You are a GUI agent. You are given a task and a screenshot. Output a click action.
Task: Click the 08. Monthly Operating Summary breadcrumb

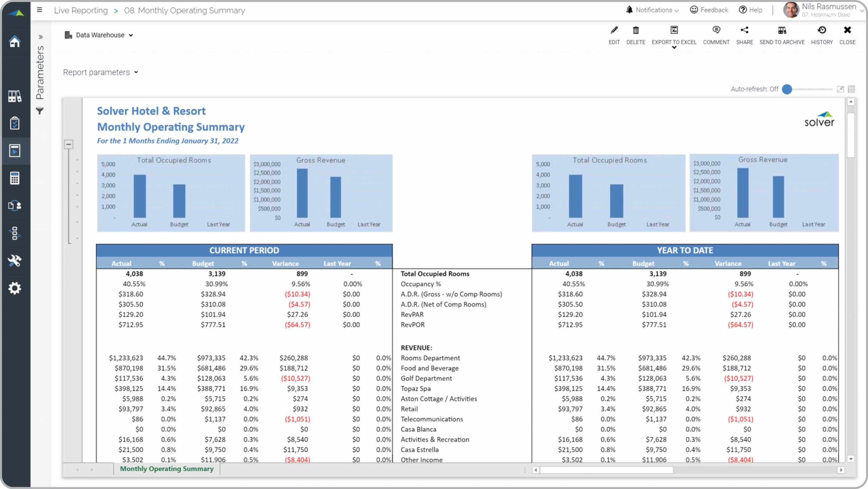184,10
